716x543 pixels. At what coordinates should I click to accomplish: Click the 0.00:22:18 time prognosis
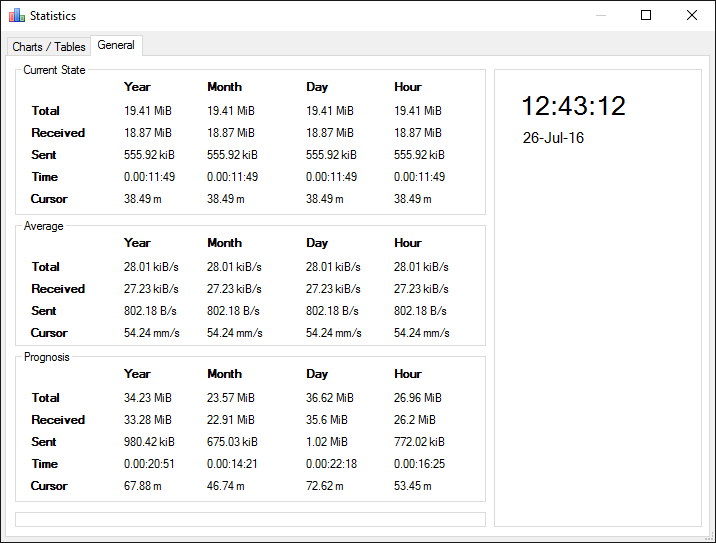click(x=332, y=464)
